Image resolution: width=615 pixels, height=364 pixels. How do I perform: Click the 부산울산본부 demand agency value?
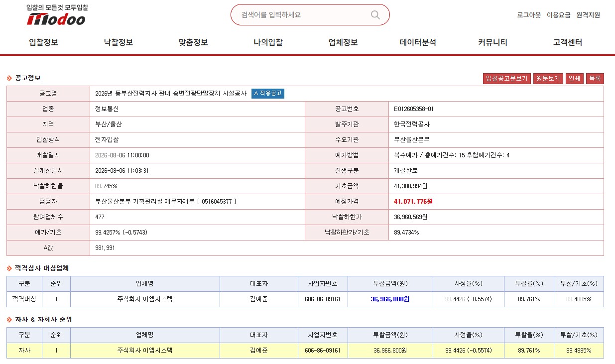412,140
